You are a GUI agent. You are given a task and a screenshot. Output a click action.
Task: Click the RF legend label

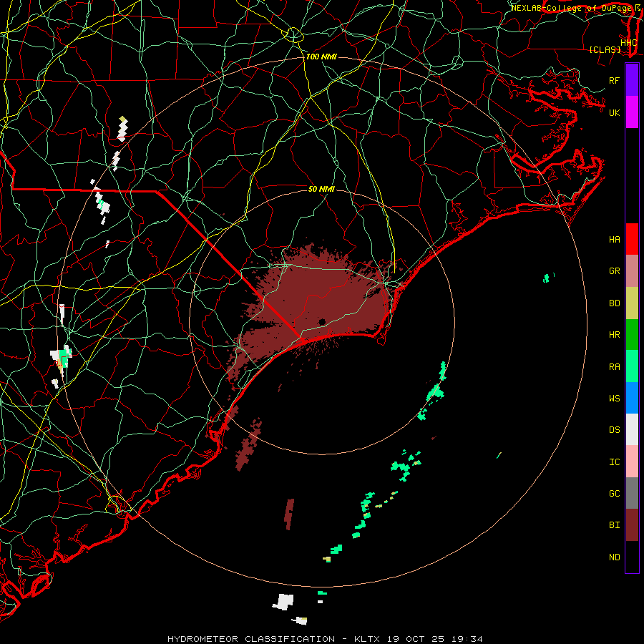point(614,80)
